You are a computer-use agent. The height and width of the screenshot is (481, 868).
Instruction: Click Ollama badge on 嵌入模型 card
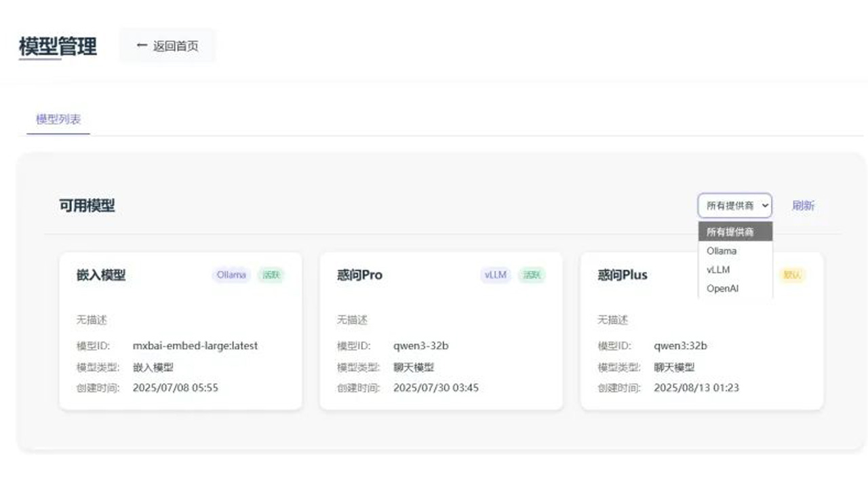[231, 275]
